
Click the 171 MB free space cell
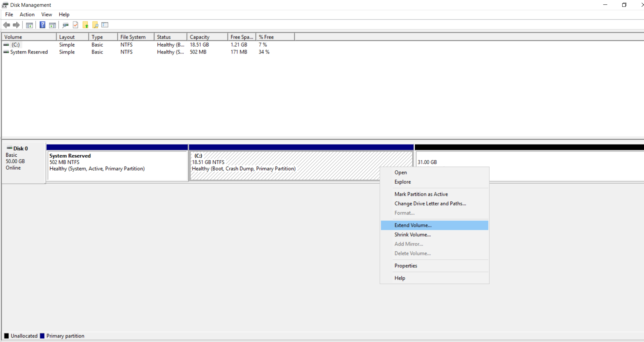pos(239,52)
